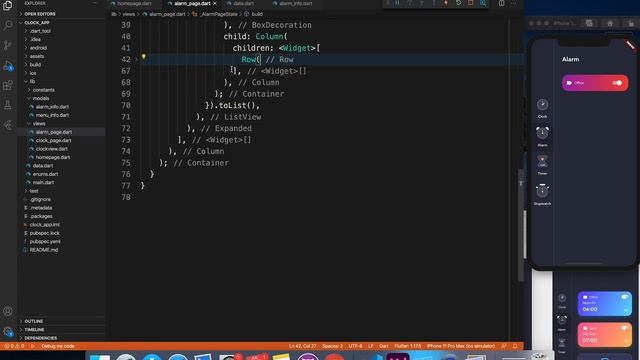Open clock_page.dart in explorer

53,140
